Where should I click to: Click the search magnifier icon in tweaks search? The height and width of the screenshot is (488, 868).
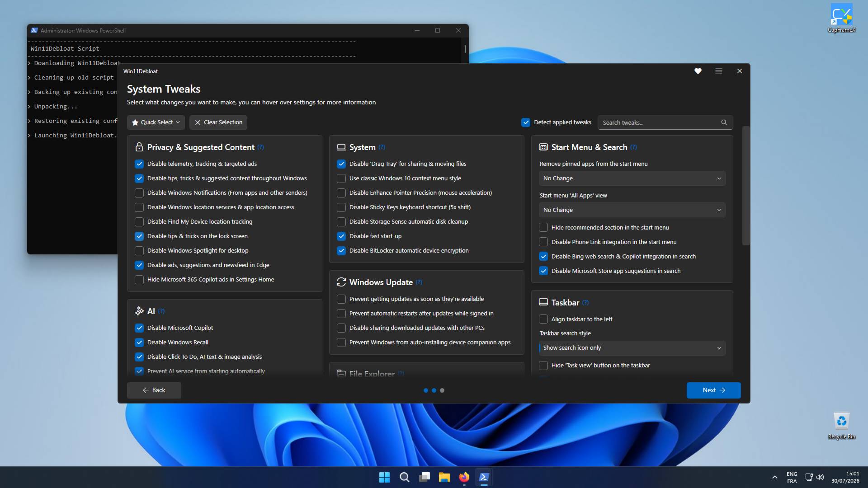[724, 122]
